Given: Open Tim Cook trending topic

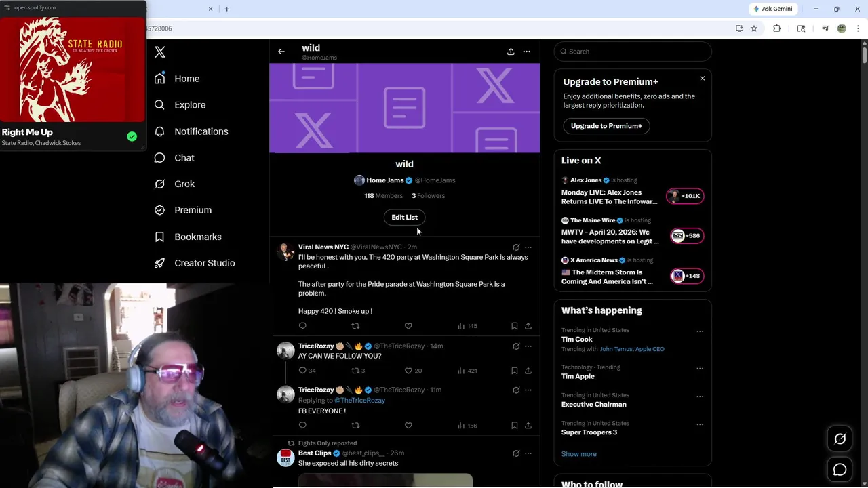Looking at the screenshot, I should 577,339.
